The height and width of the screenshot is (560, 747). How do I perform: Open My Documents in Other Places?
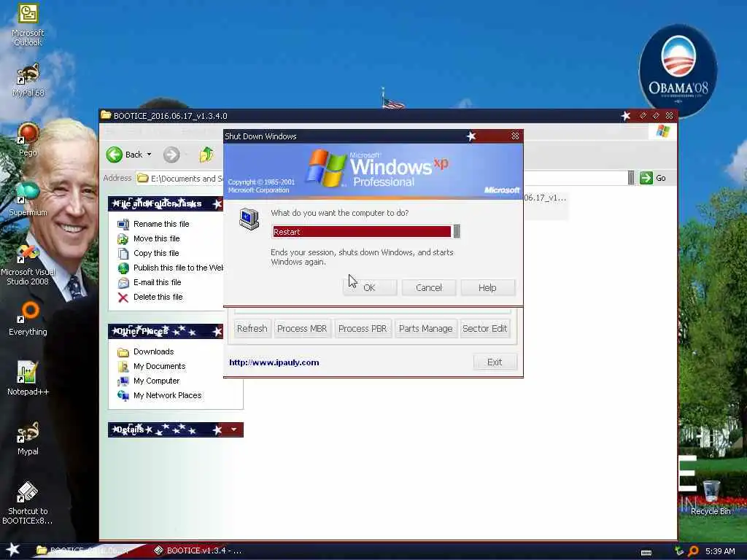pos(159,366)
